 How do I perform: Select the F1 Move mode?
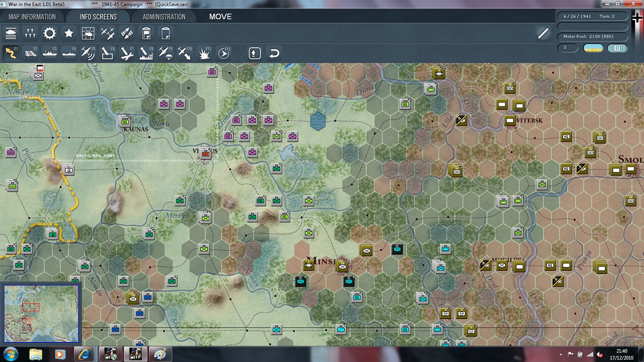11,53
